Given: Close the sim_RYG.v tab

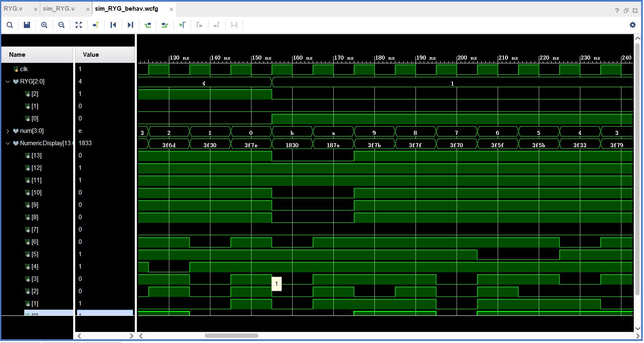Looking at the screenshot, I should (89, 9).
